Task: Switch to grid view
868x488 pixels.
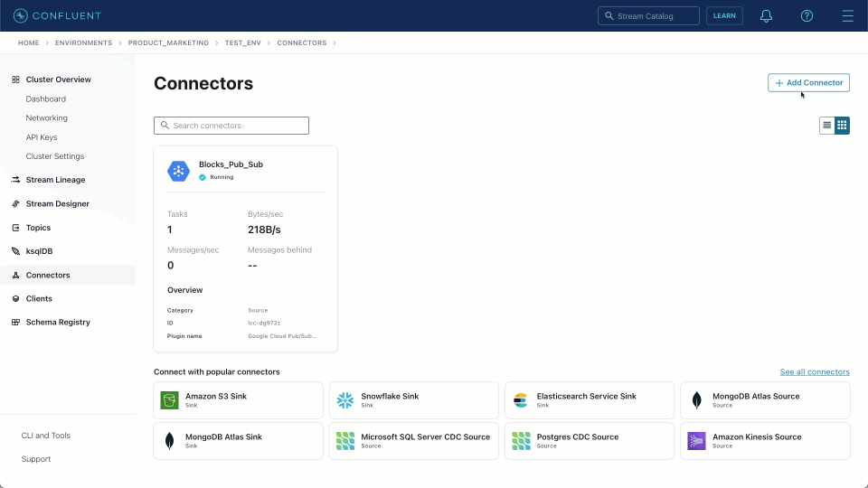Action: point(842,126)
